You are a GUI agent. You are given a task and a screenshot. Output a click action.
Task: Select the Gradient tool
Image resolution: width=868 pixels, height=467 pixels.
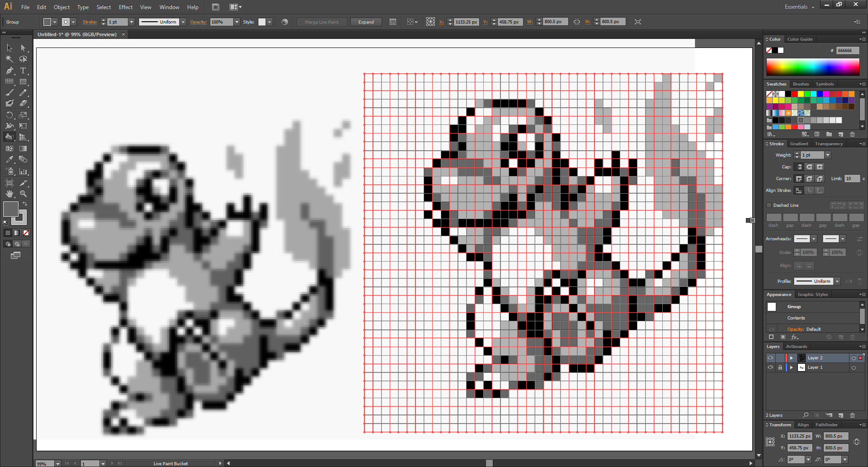coord(23,148)
